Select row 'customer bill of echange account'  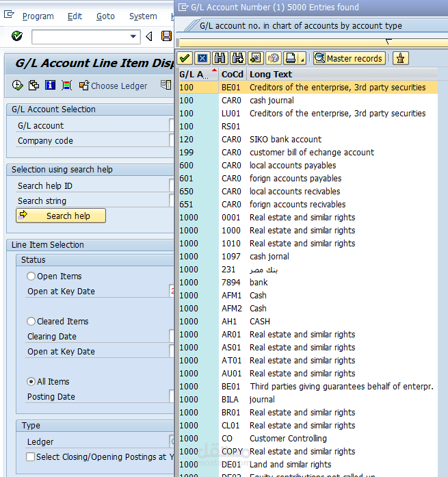[308, 153]
